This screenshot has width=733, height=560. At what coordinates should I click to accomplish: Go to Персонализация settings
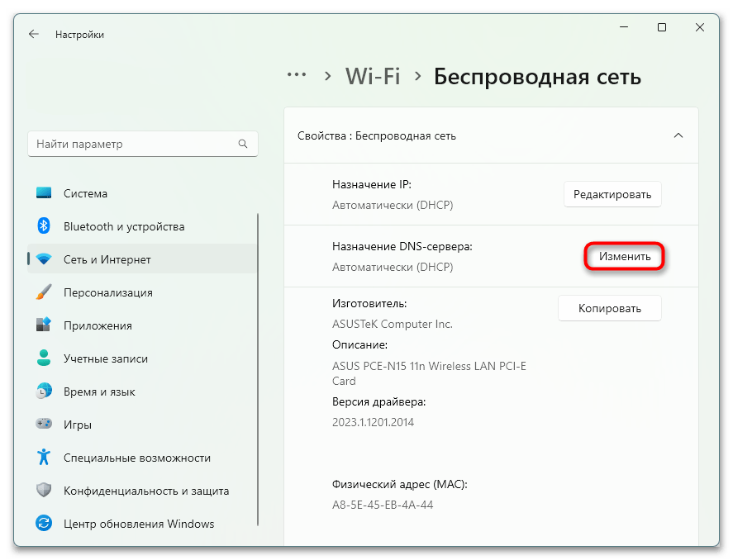142,292
